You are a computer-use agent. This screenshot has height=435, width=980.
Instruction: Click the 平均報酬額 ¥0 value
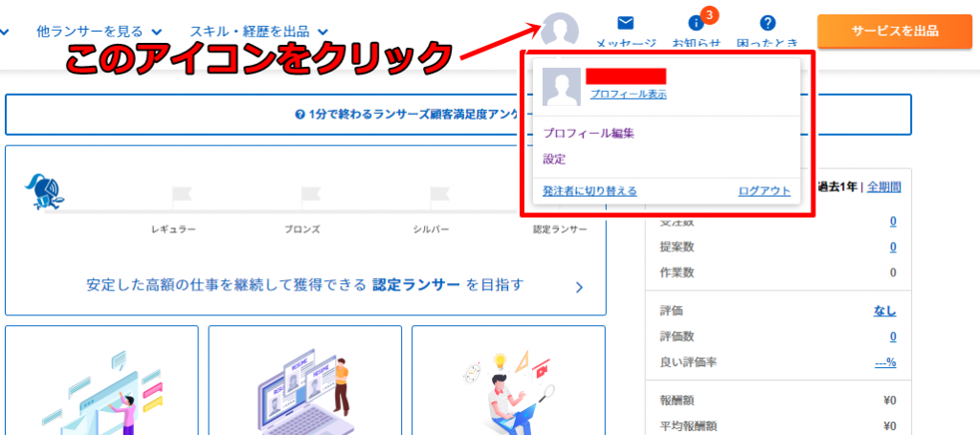click(891, 427)
